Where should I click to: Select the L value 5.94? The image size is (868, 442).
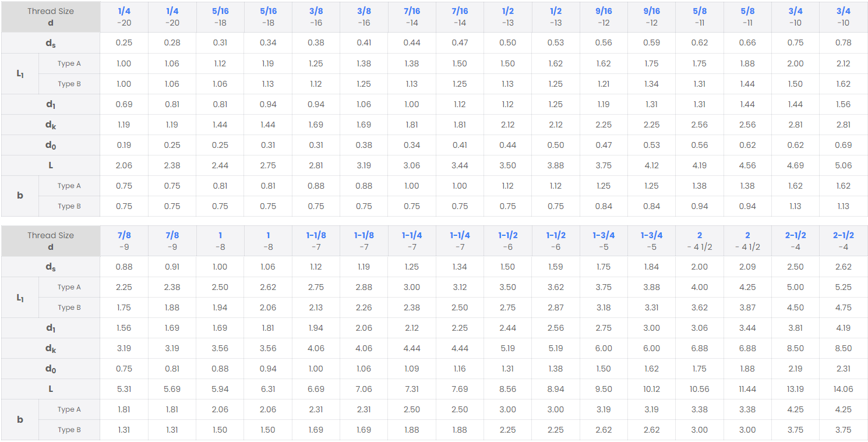coord(220,389)
